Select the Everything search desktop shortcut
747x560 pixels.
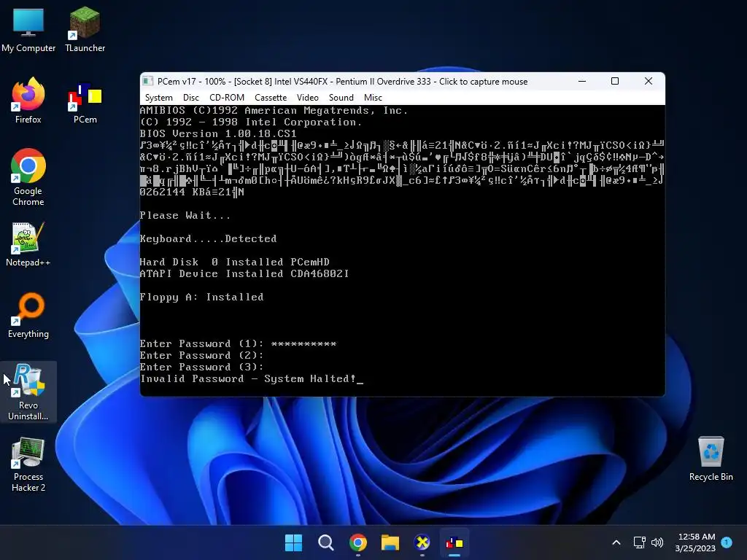tap(28, 316)
